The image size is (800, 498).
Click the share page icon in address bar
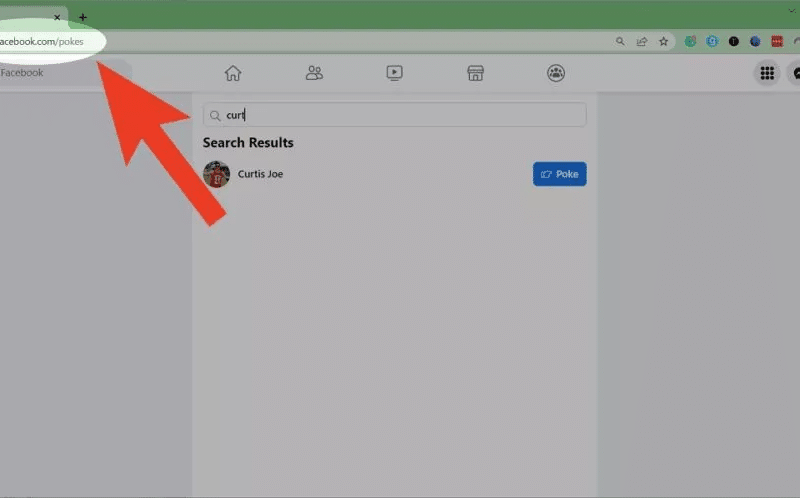642,42
